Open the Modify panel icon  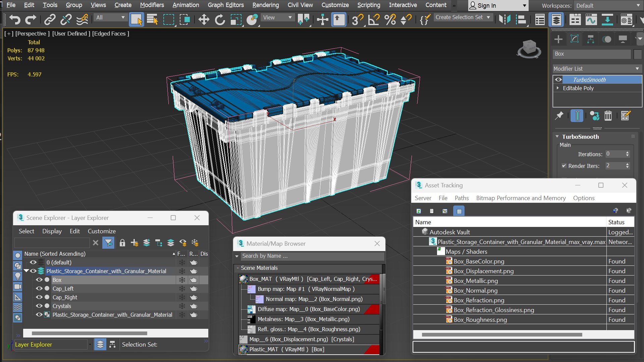click(575, 39)
